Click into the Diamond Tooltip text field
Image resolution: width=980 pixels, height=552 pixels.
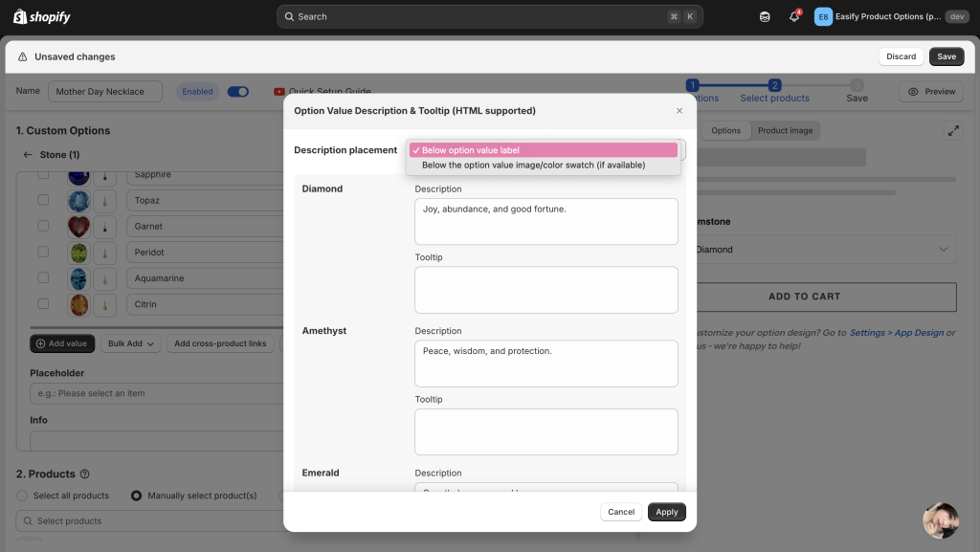tap(546, 290)
